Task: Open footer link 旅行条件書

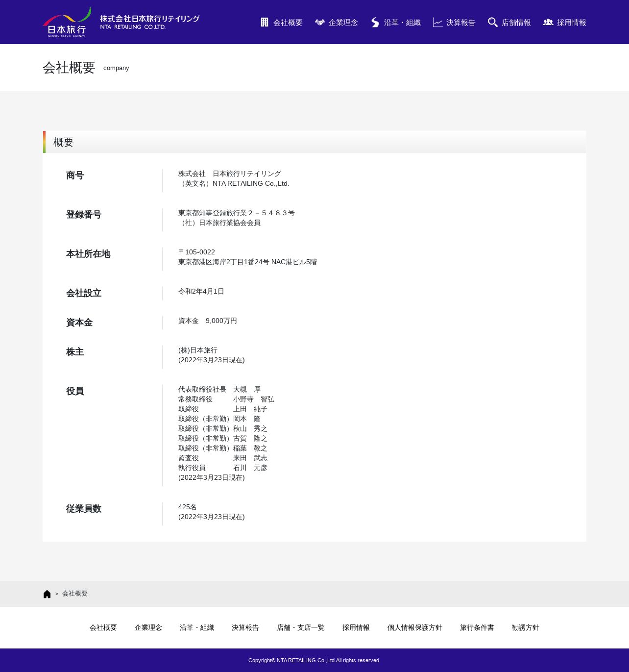Action: tap(477, 627)
